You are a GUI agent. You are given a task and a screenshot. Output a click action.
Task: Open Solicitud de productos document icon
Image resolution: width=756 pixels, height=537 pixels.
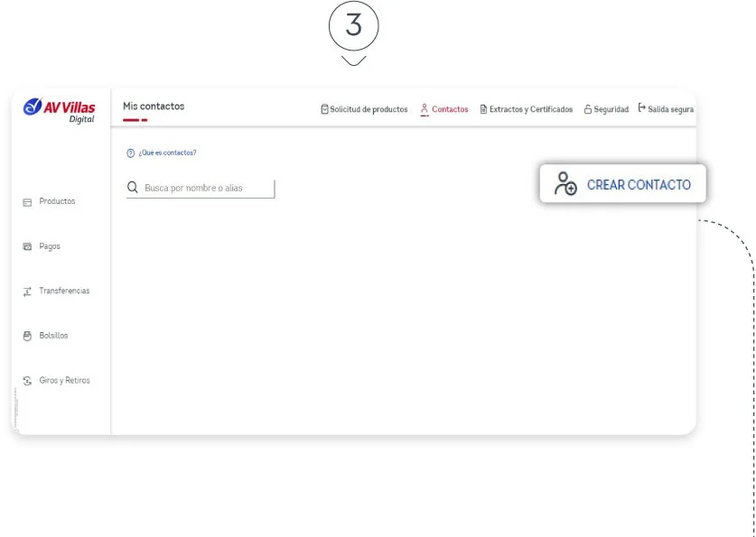(325, 108)
